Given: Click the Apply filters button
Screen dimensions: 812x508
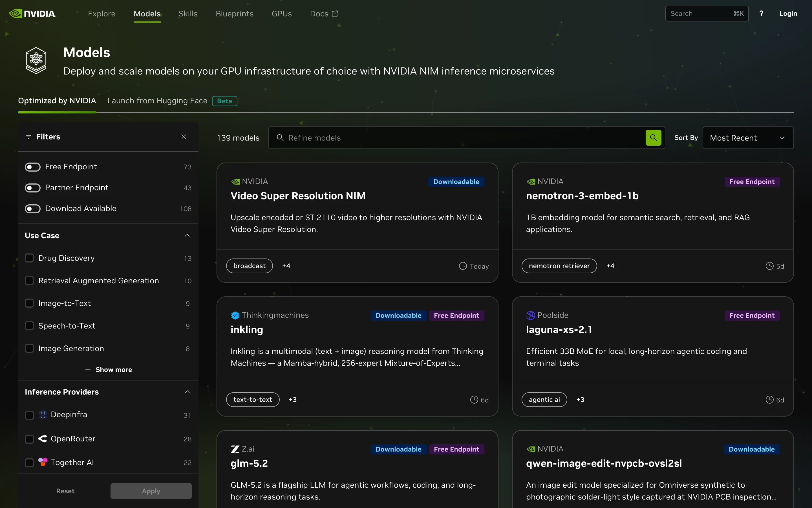Looking at the screenshot, I should [151, 491].
